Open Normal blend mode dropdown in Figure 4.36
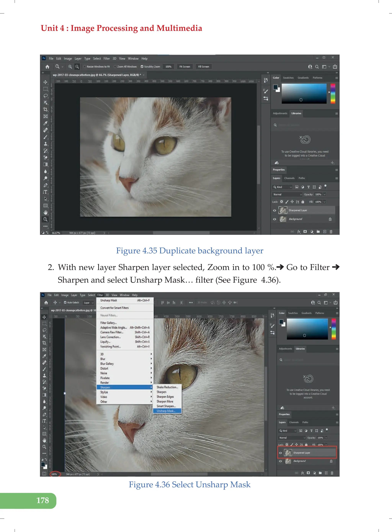The width and height of the screenshot is (392, 532). click(292, 438)
